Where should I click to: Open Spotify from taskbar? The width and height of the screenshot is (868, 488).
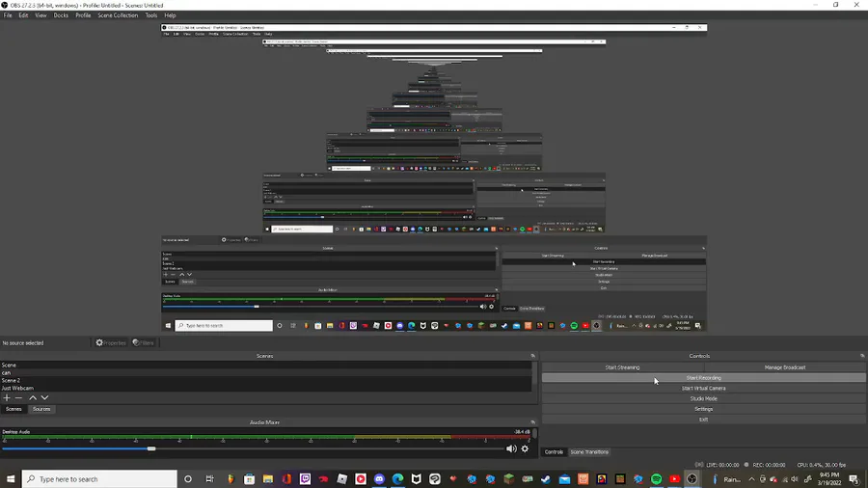pyautogui.click(x=657, y=479)
